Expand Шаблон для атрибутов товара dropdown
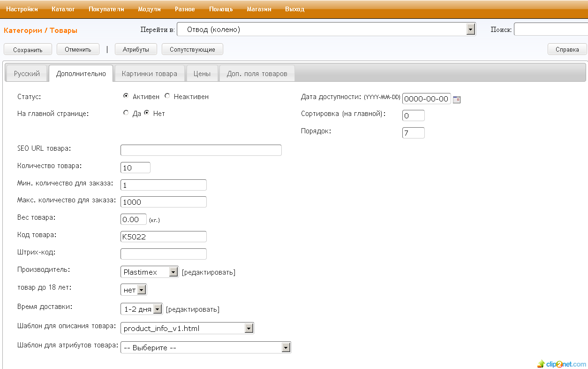This screenshot has width=588, height=369. click(x=286, y=347)
